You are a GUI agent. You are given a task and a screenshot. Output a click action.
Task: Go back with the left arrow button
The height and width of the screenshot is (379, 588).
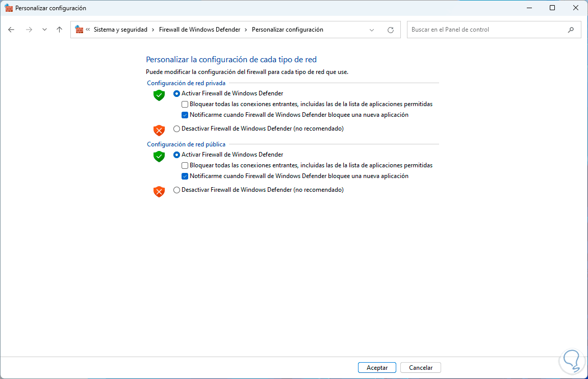tap(11, 30)
